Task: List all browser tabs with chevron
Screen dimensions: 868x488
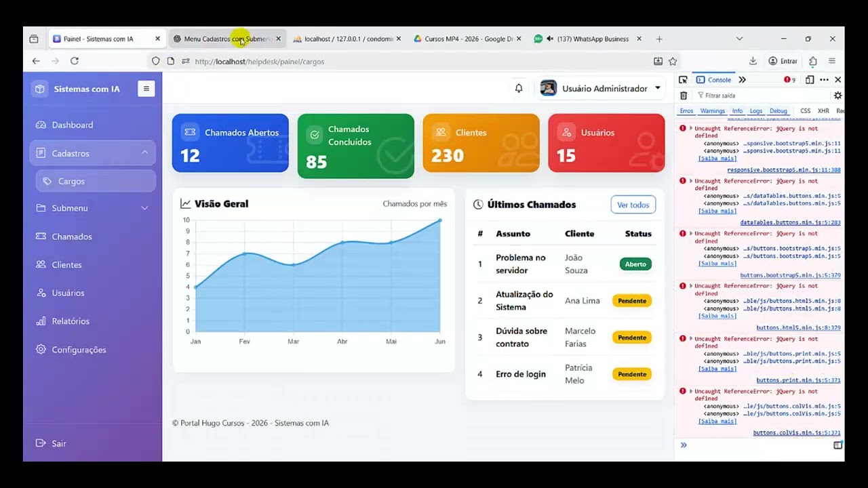Action: [x=739, y=39]
